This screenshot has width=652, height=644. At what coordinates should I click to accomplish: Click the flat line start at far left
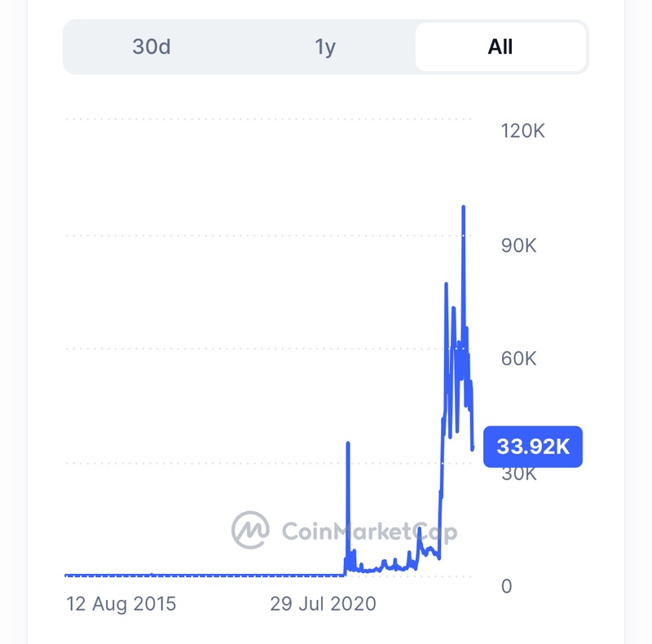click(x=67, y=576)
